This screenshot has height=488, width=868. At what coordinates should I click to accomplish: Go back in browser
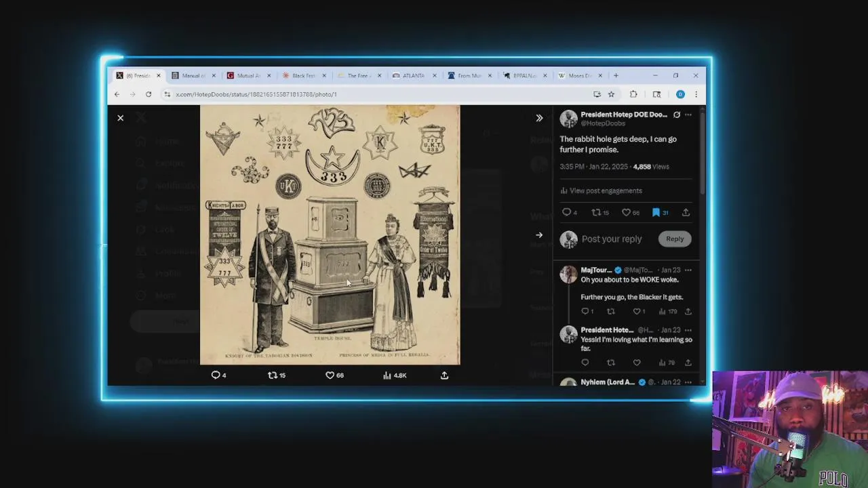[117, 94]
